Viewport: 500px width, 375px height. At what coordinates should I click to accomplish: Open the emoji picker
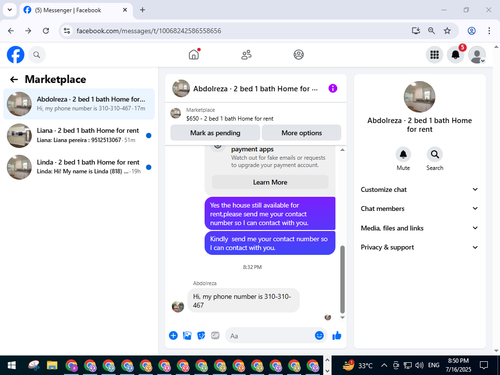pyautogui.click(x=319, y=335)
